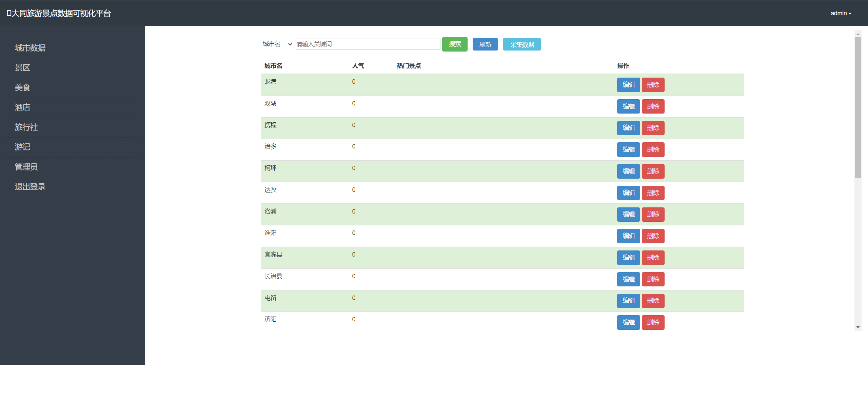Start data collection with 采集数据
Image resolution: width=868 pixels, height=404 pixels.
coord(522,44)
